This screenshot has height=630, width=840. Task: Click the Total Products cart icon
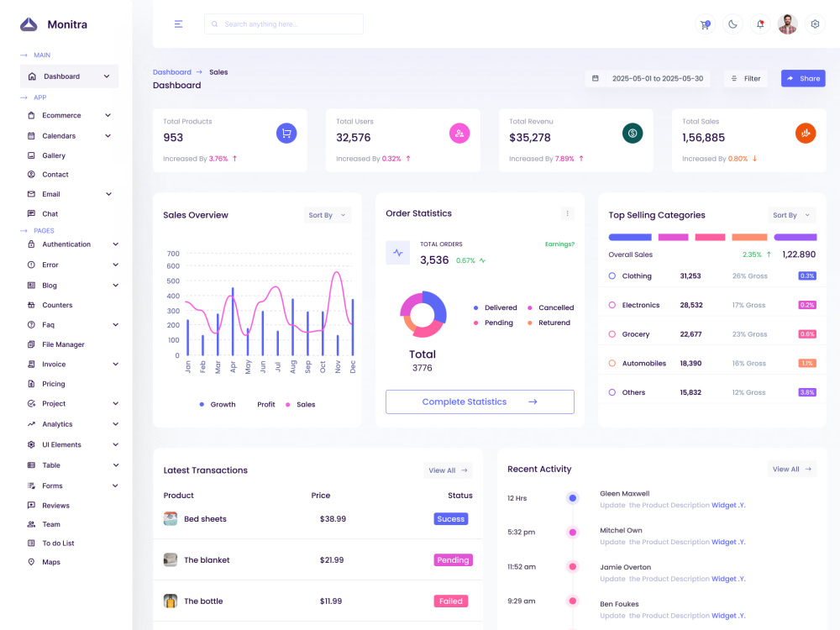286,133
